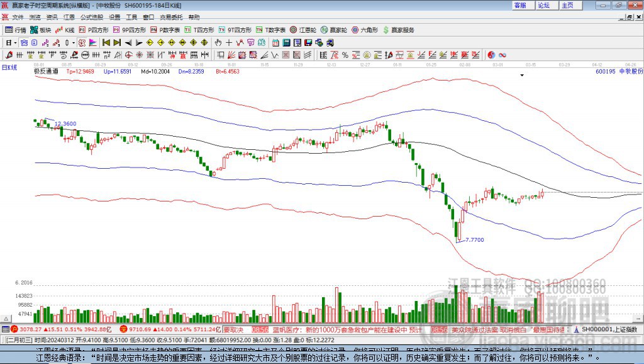This screenshot has width=644, height=364.
Task: Open the 公式选股 menu
Action: [x=92, y=17]
